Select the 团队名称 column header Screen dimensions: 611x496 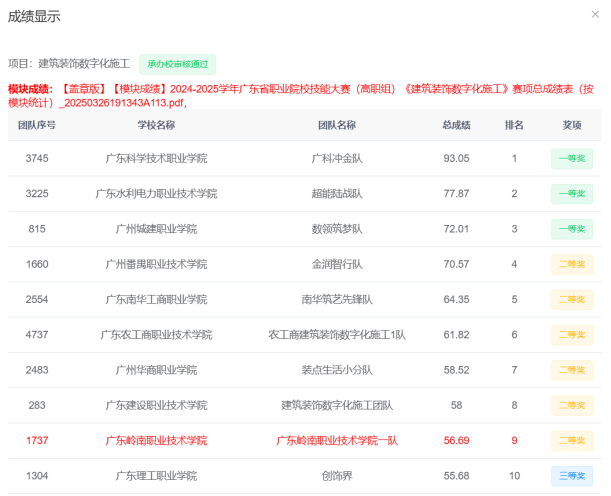(x=337, y=125)
